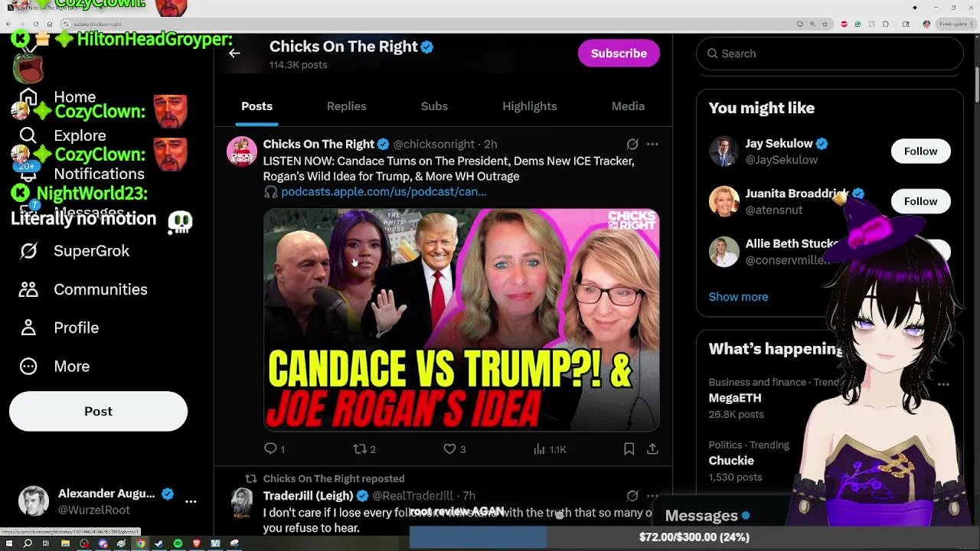The width and height of the screenshot is (980, 551).
Task: Click inside the Search input field
Action: pos(830,54)
